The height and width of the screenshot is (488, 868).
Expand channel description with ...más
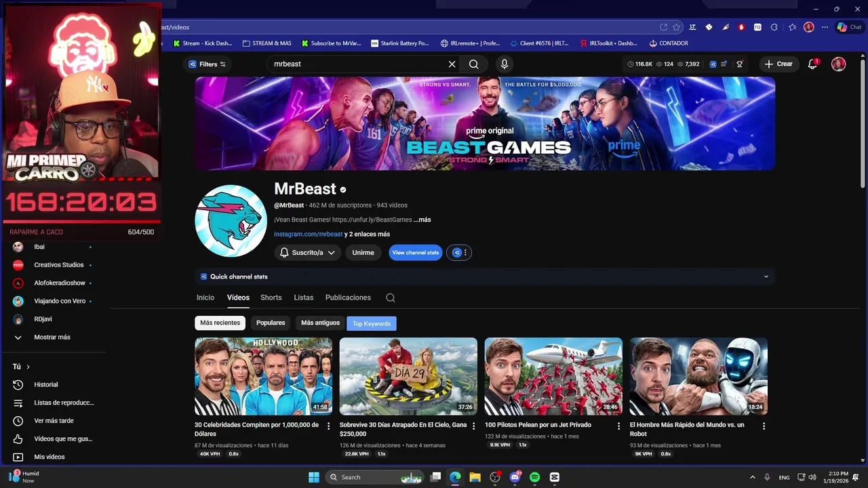[422, 220]
